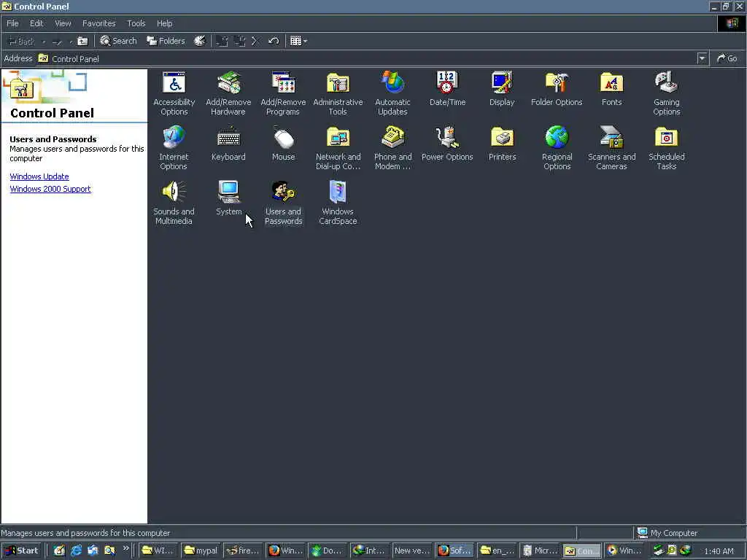Click the History toolbar button
This screenshot has width=747, height=560.
click(x=200, y=41)
